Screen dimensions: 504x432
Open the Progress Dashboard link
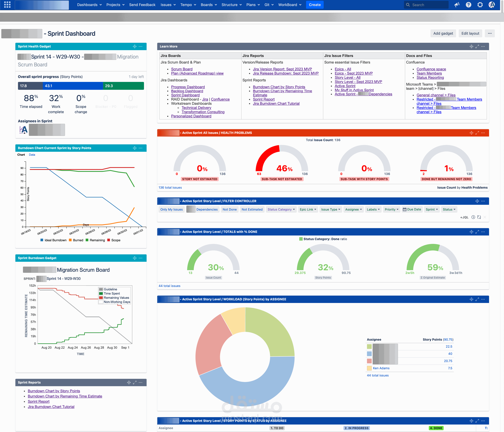188,87
